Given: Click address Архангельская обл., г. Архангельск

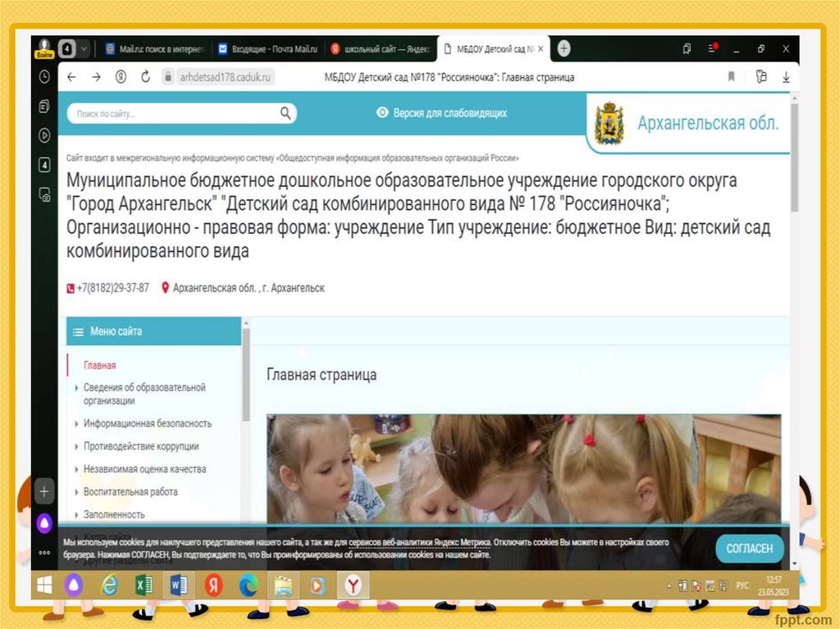Looking at the screenshot, I should 249,288.
